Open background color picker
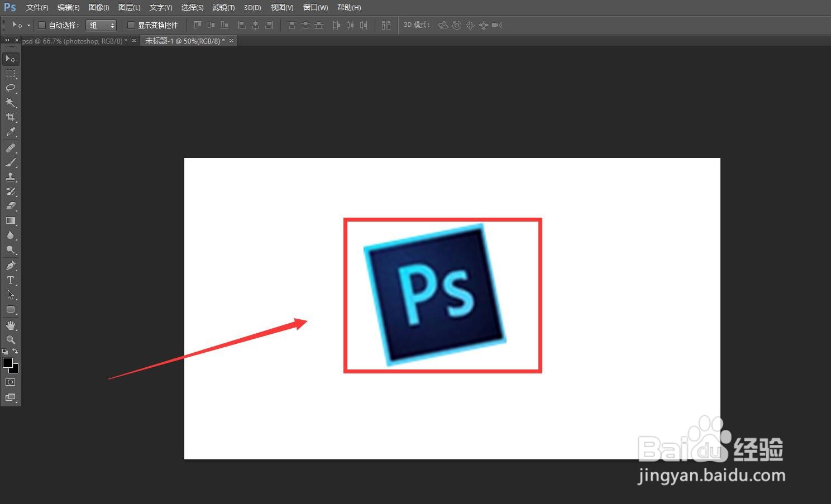The height and width of the screenshot is (504, 831). click(16, 370)
